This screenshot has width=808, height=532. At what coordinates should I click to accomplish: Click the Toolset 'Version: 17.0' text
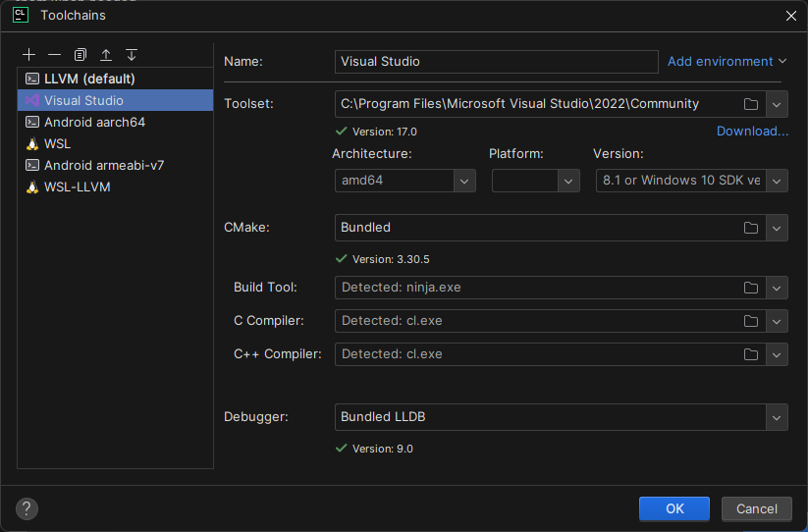click(385, 132)
